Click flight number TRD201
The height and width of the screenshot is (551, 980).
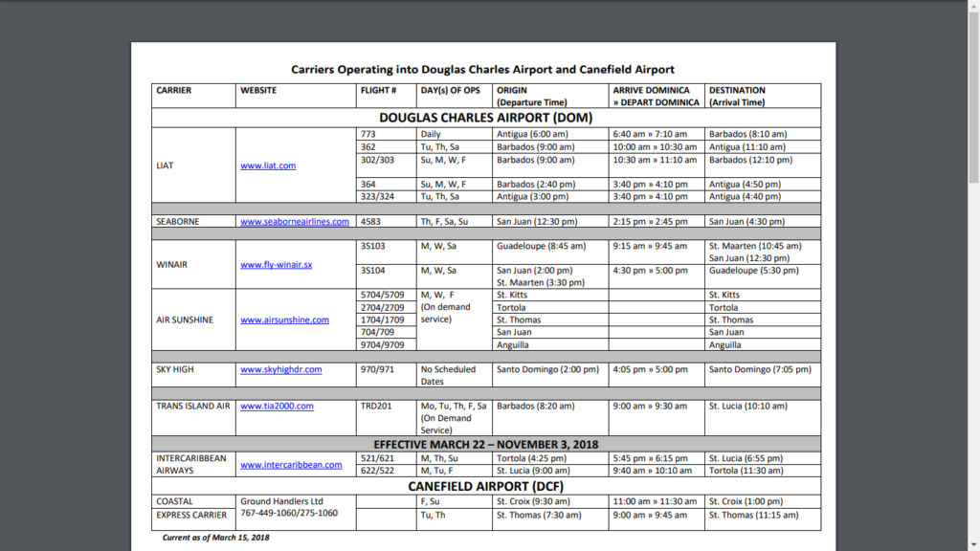pos(376,406)
